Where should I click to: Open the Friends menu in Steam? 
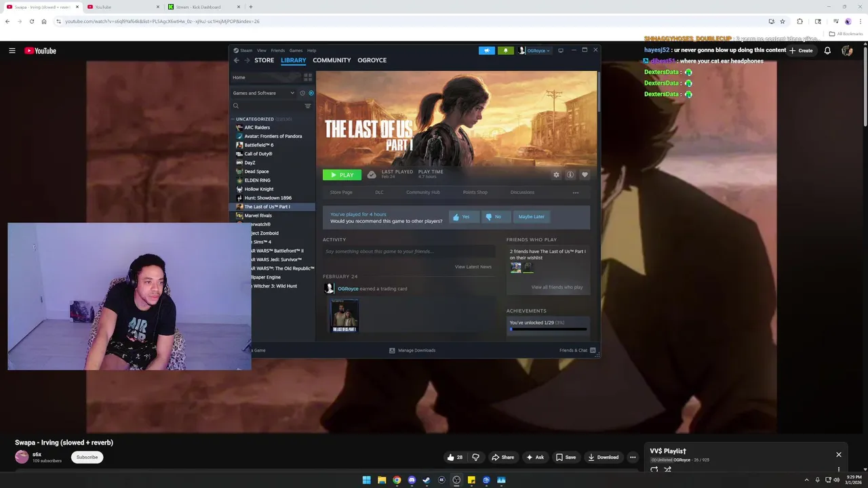277,50
